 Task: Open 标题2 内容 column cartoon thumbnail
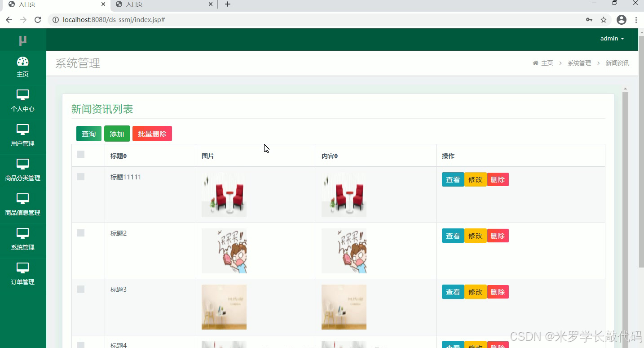click(x=344, y=251)
